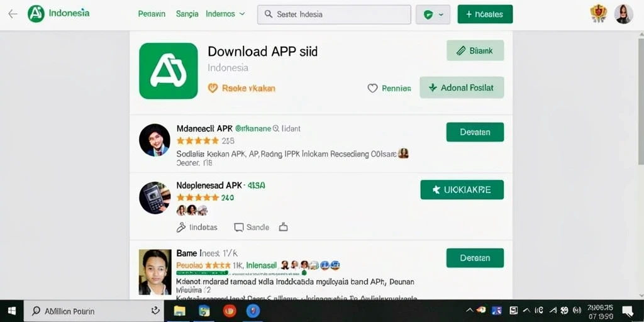The width and height of the screenshot is (644, 322).
Task: Click the round badge icons after Inlenasel
Action: (x=309, y=265)
